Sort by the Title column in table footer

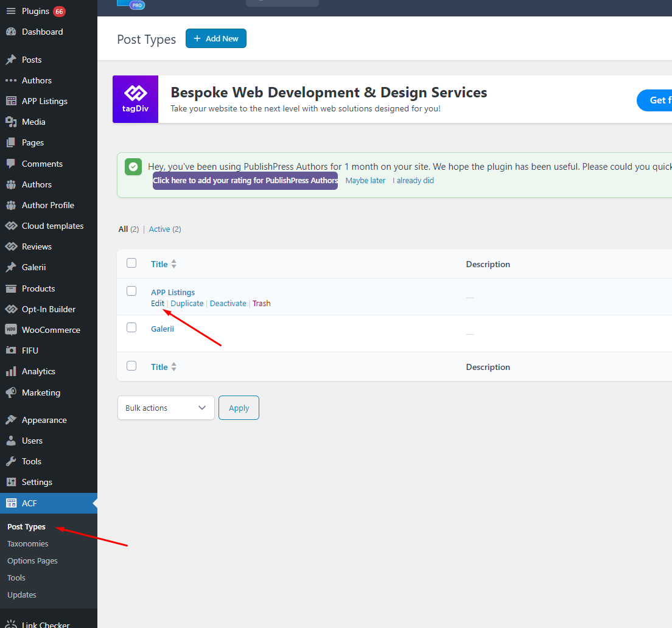(163, 367)
